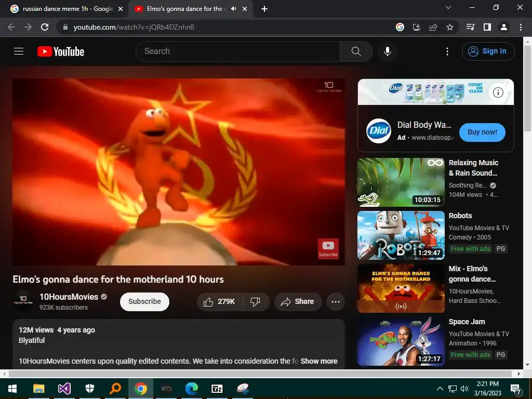532x399 pixels.
Task: Click the search magnifier button
Action: click(356, 51)
